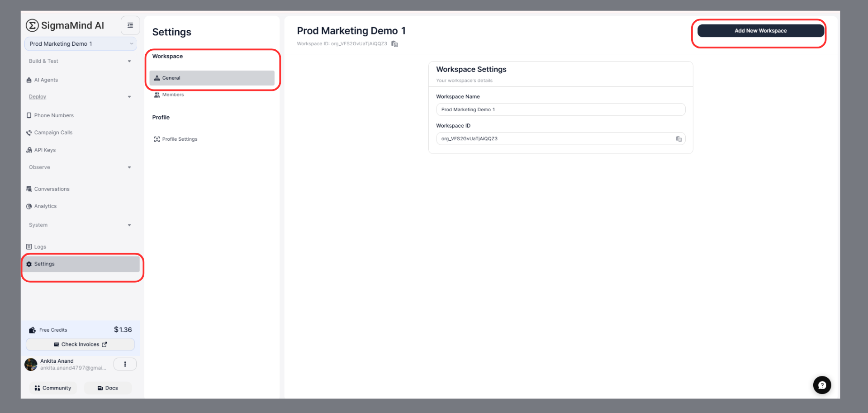The image size is (868, 413).
Task: Collapse the Deploy section
Action: coord(129,97)
